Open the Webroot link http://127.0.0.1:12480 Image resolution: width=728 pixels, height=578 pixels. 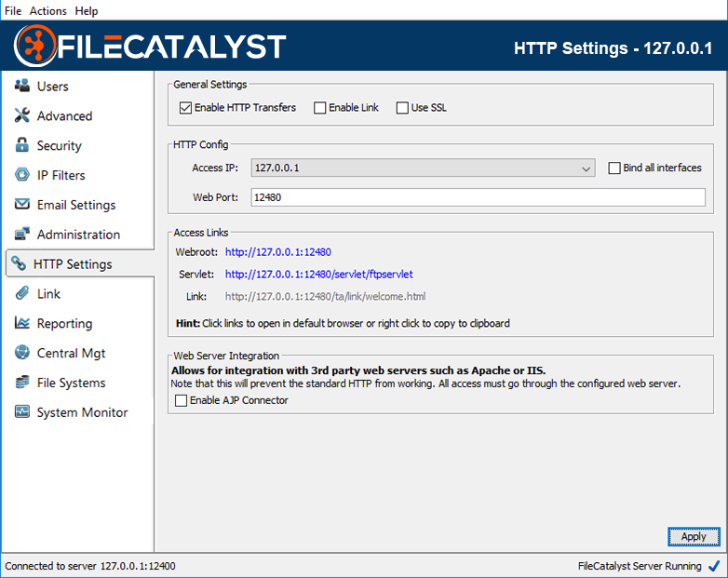(x=278, y=252)
